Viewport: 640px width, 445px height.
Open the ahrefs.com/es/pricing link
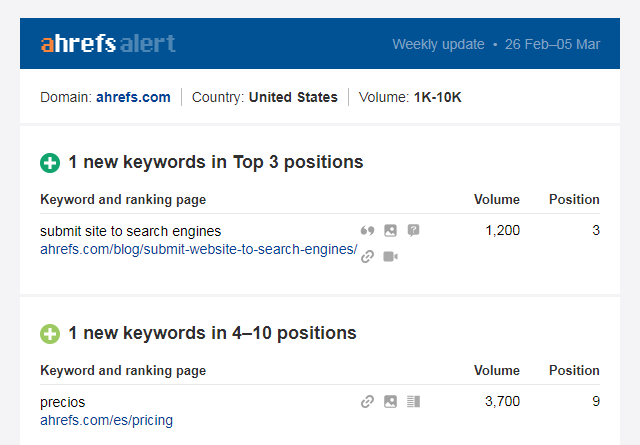[x=107, y=420]
